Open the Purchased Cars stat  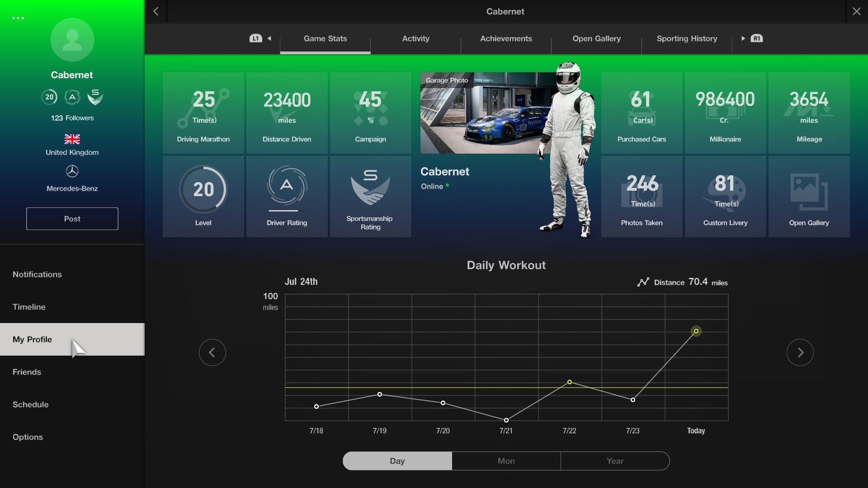[x=642, y=113]
